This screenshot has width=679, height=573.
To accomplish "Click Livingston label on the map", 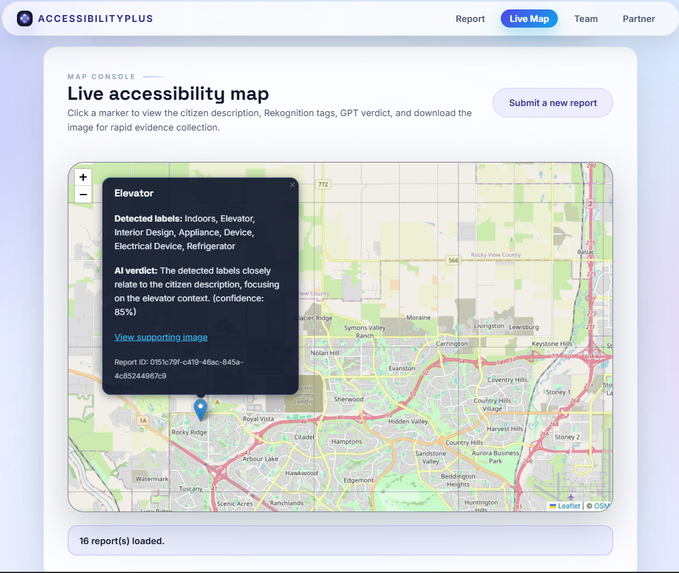I will (489, 326).
